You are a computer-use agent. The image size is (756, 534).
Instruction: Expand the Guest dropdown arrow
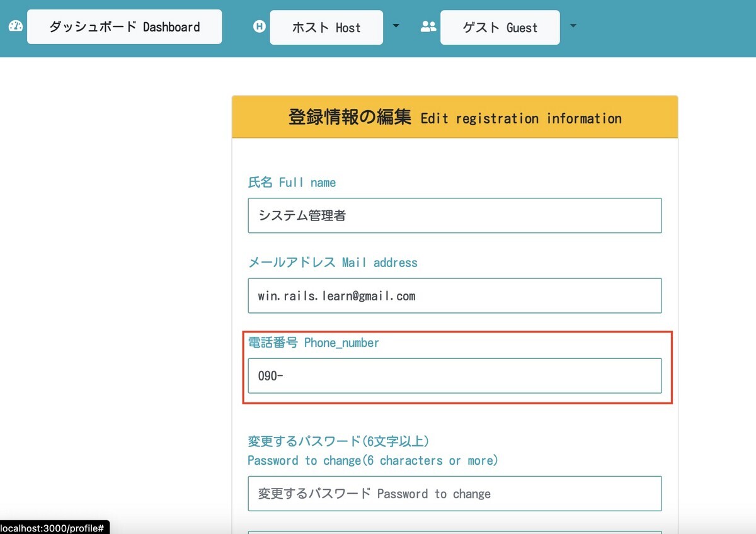[573, 26]
